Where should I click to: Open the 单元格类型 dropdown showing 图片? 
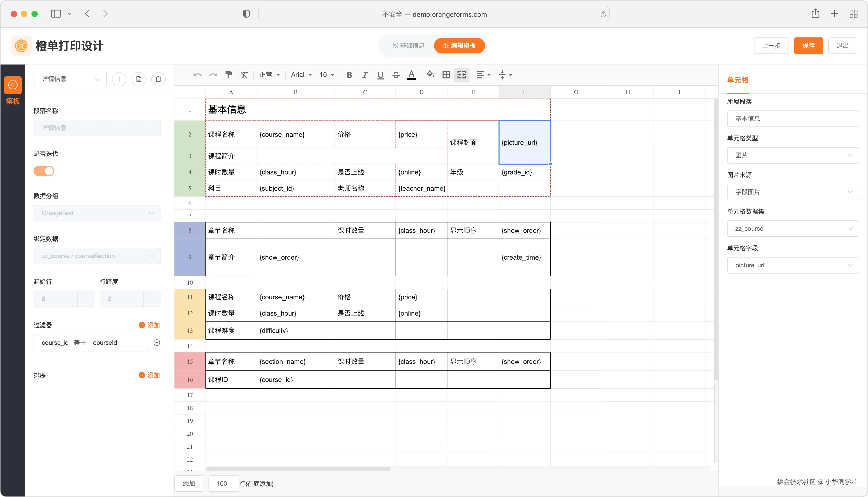[x=793, y=155]
